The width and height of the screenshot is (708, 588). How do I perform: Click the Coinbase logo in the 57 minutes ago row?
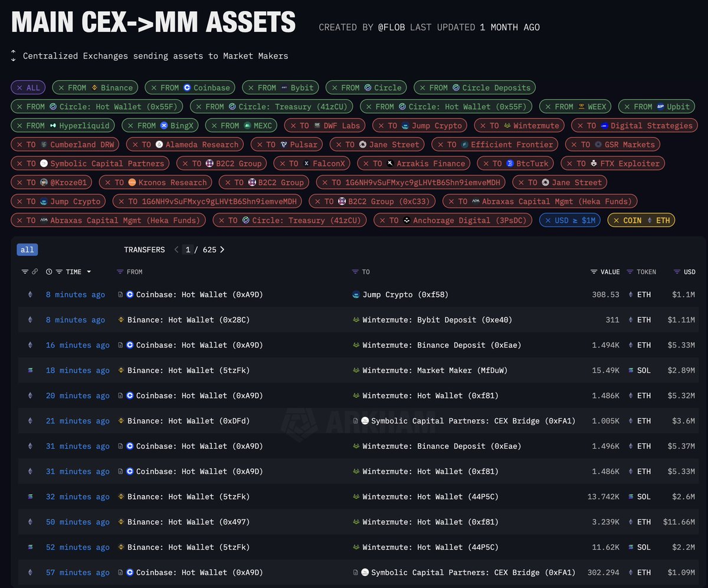(130, 572)
